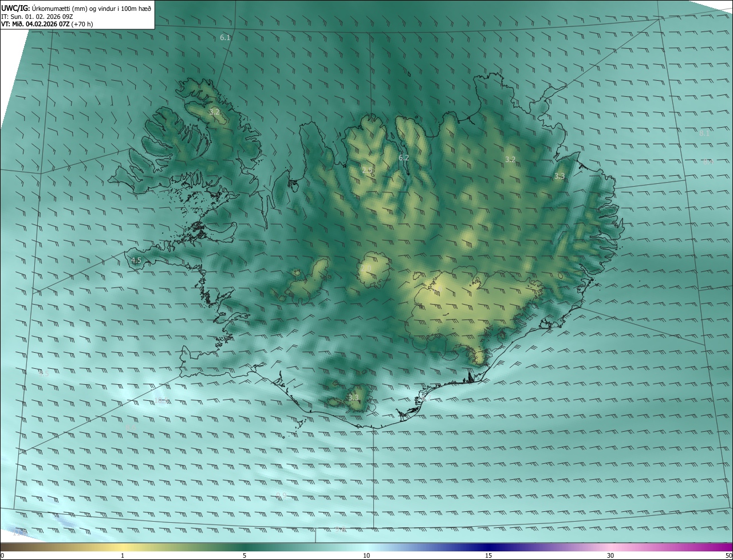Image resolution: width=733 pixels, height=560 pixels.
Task: Click the 2.0 value label on the central ice cap
Action: [366, 269]
